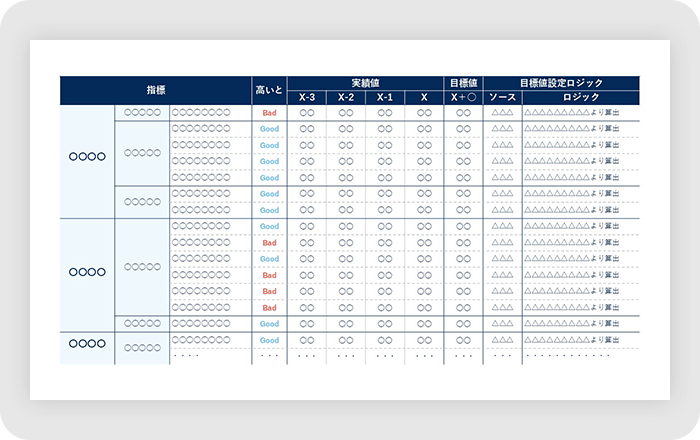Click the ellipsis in the ソース column

click(x=502, y=355)
